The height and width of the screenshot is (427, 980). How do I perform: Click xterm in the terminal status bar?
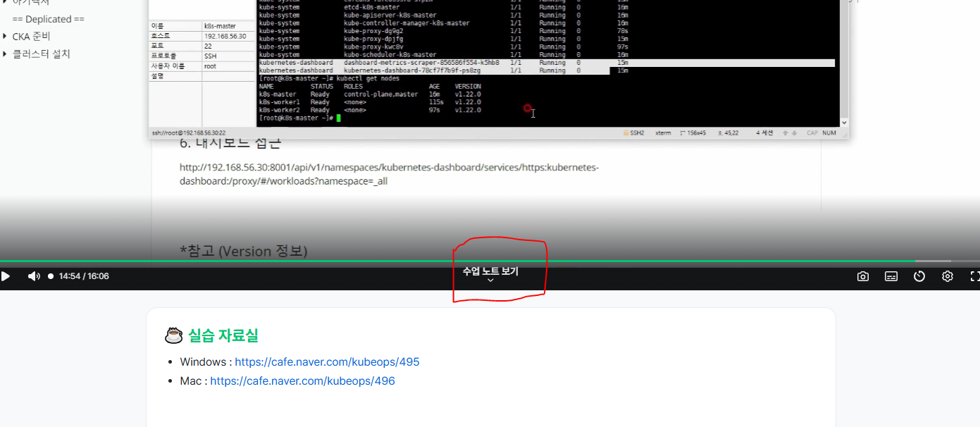click(x=663, y=132)
